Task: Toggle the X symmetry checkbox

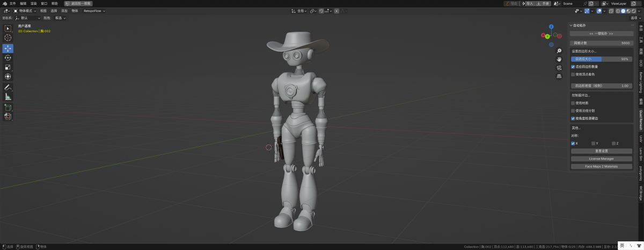Action: point(573,144)
